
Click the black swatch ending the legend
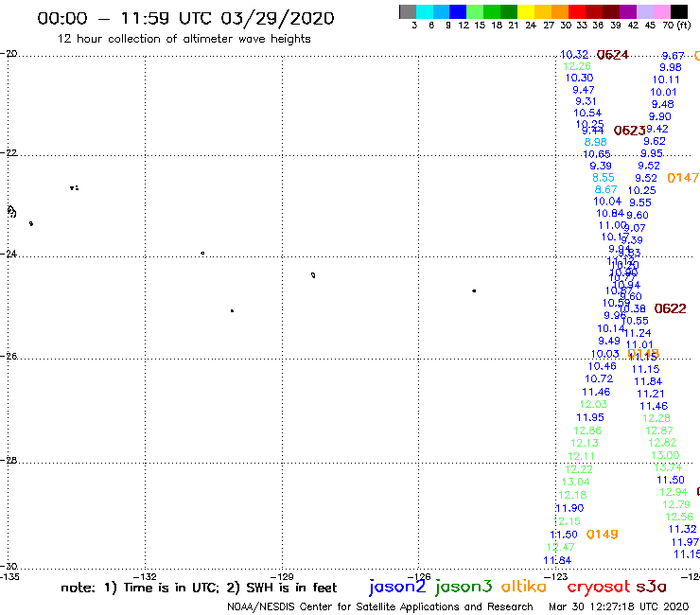[679, 12]
